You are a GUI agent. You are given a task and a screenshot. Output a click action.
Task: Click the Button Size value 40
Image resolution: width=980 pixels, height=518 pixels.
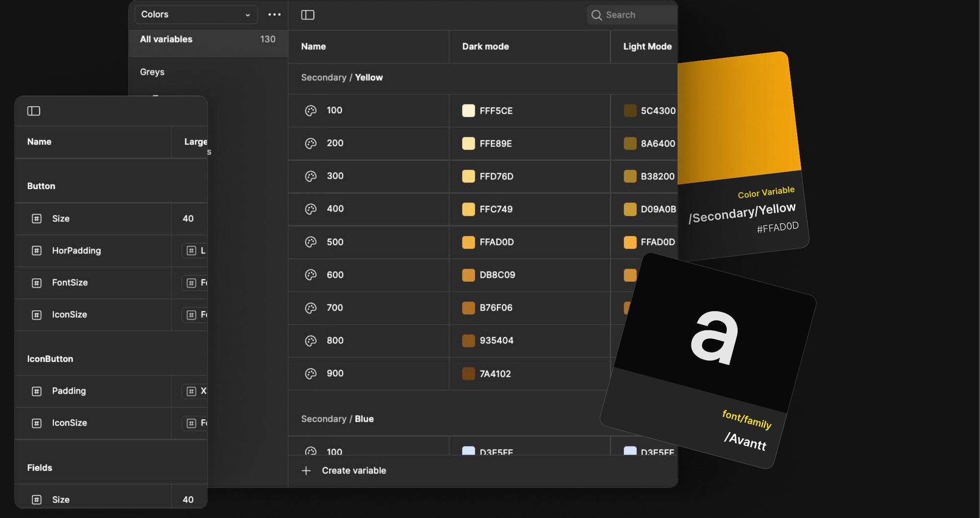tap(188, 218)
